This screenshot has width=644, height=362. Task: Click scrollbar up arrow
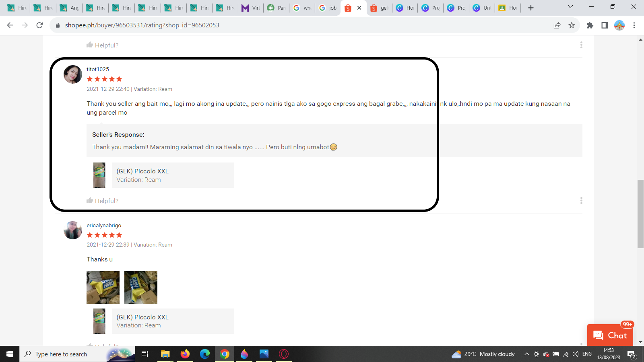pos(640,39)
